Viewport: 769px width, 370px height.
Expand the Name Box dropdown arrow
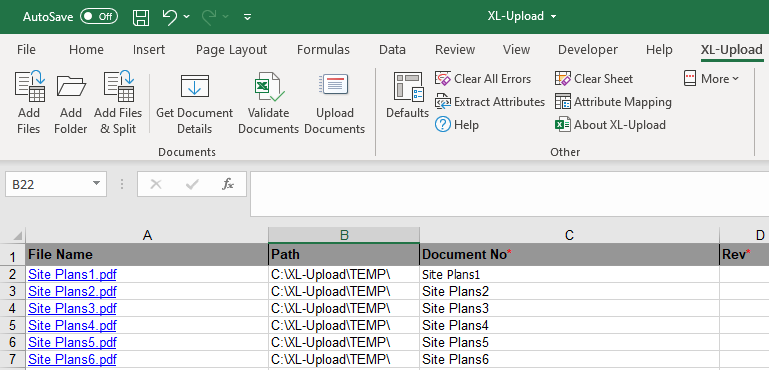pyautogui.click(x=96, y=184)
